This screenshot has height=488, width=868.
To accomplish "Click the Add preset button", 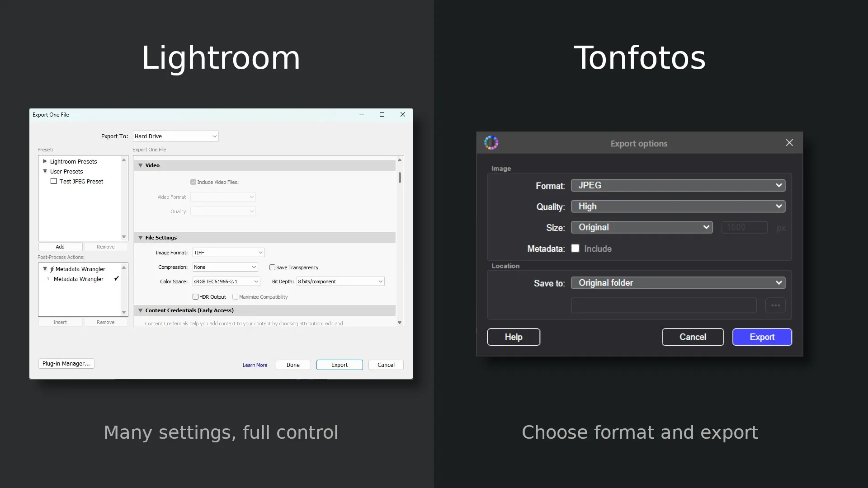I will tap(60, 247).
